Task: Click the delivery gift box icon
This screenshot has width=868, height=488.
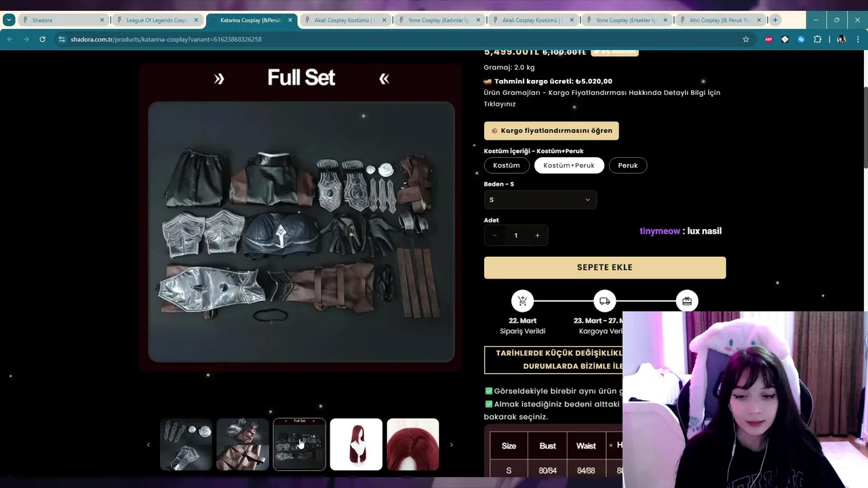Action: coord(687,301)
